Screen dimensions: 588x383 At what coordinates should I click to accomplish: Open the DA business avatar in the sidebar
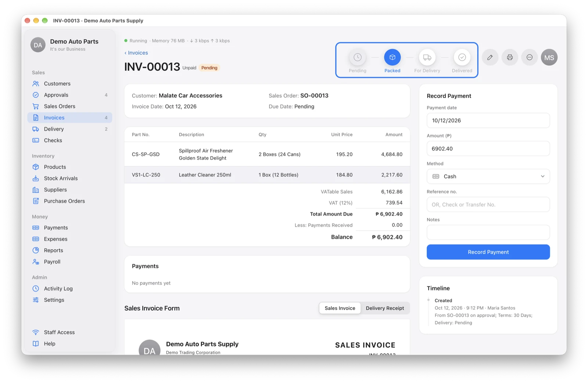[x=38, y=45]
